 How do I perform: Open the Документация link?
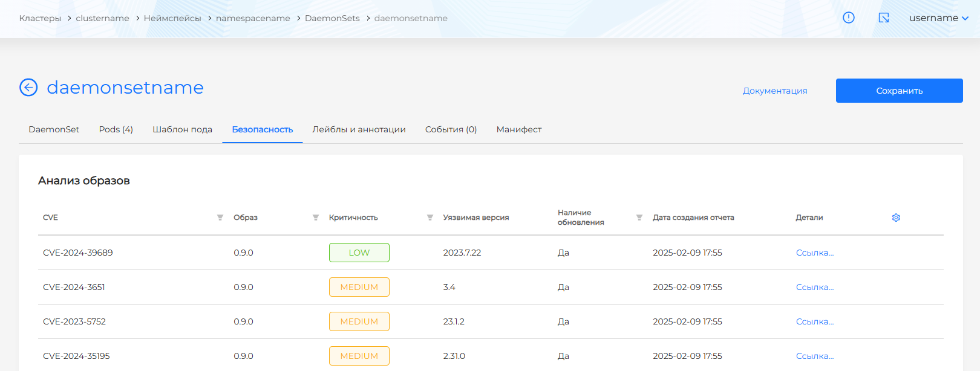pos(775,91)
